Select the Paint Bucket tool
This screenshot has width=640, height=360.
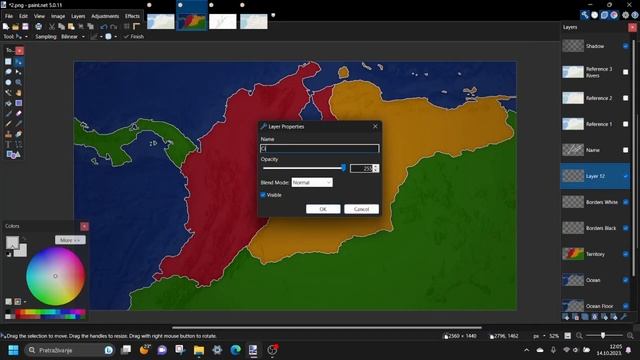coord(8,103)
